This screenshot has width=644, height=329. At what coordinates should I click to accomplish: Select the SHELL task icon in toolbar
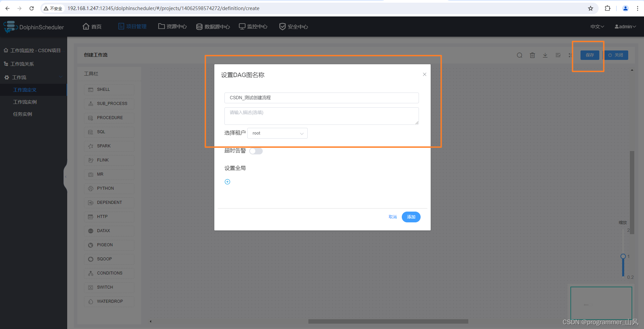[x=91, y=89]
